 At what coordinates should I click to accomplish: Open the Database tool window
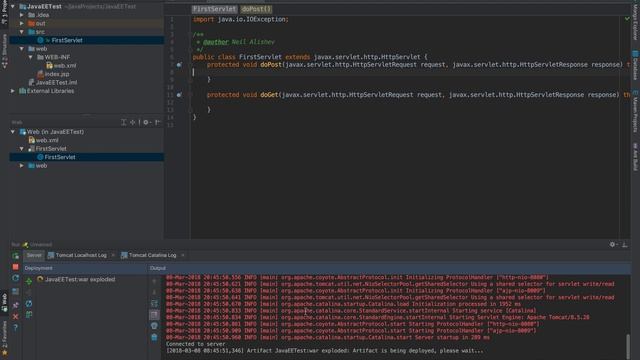point(636,65)
